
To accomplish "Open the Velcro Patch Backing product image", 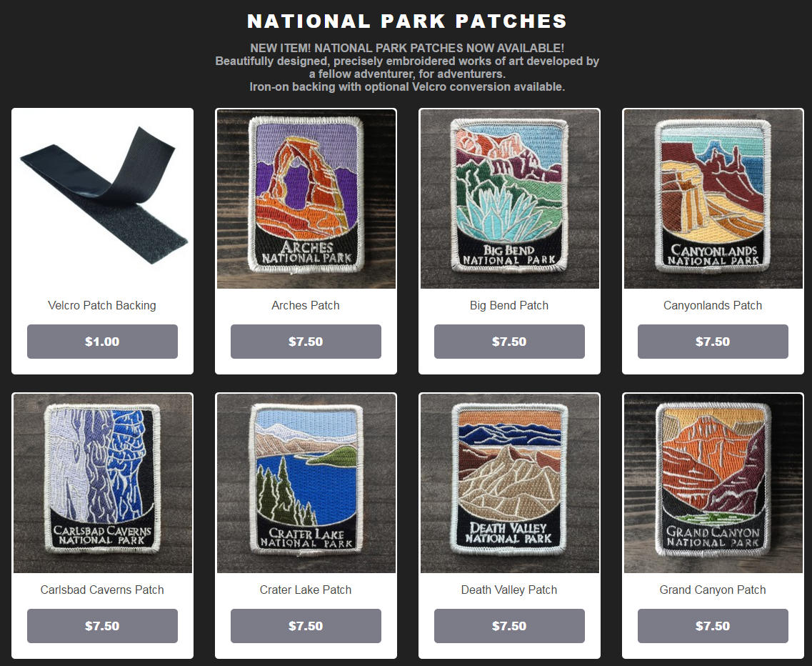I will coord(103,199).
